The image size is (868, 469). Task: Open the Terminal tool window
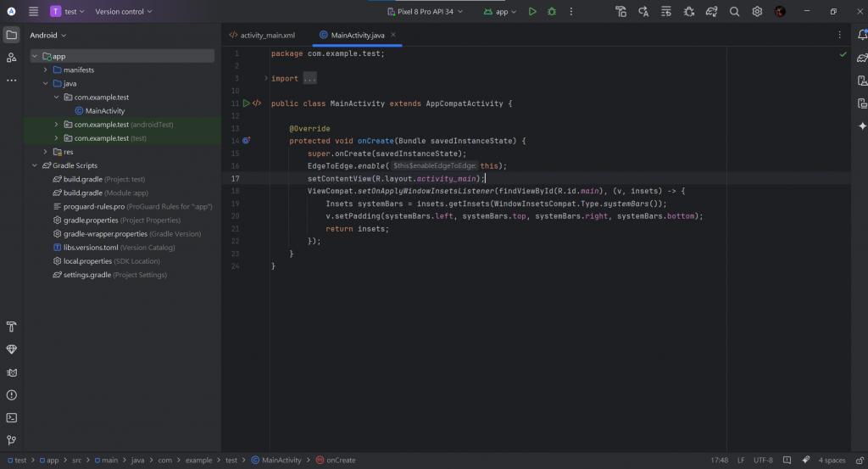pyautogui.click(x=12, y=417)
